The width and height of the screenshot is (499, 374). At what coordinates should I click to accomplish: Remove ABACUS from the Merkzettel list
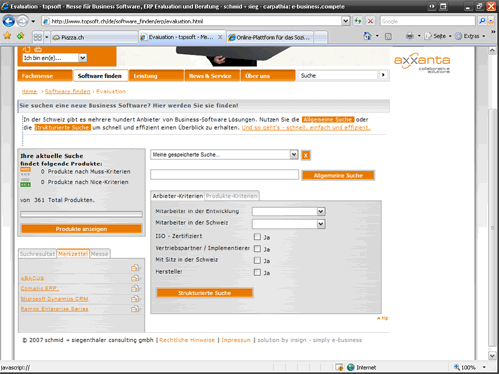click(135, 278)
